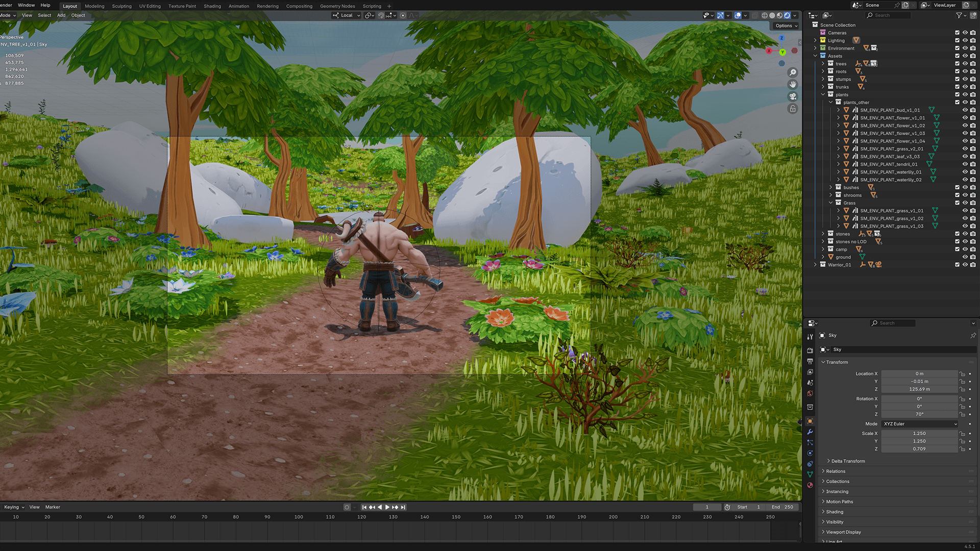980x551 pixels.
Task: Click the pan hand viewport icon
Action: click(x=793, y=84)
